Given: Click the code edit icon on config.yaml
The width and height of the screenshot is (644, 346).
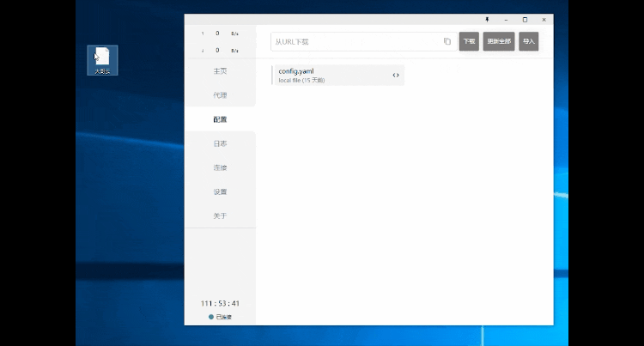Looking at the screenshot, I should pos(396,76).
